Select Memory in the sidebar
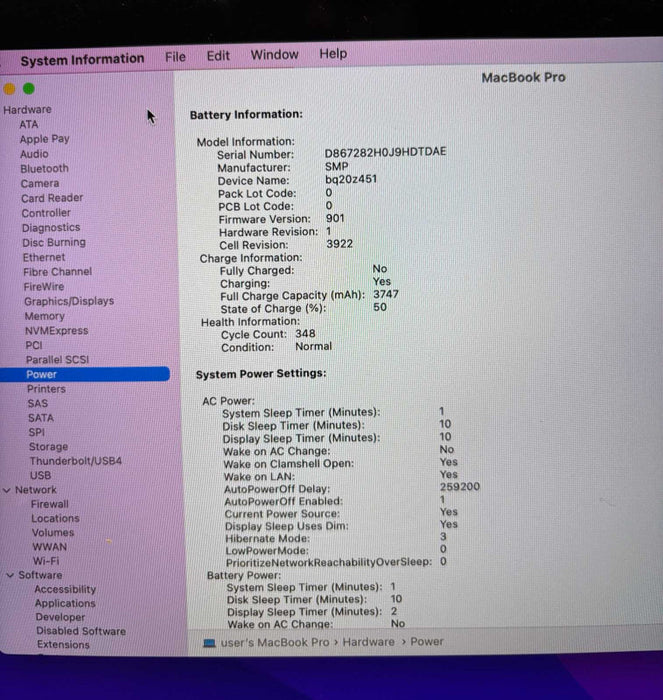Screen dimensions: 663x700 click(44, 316)
